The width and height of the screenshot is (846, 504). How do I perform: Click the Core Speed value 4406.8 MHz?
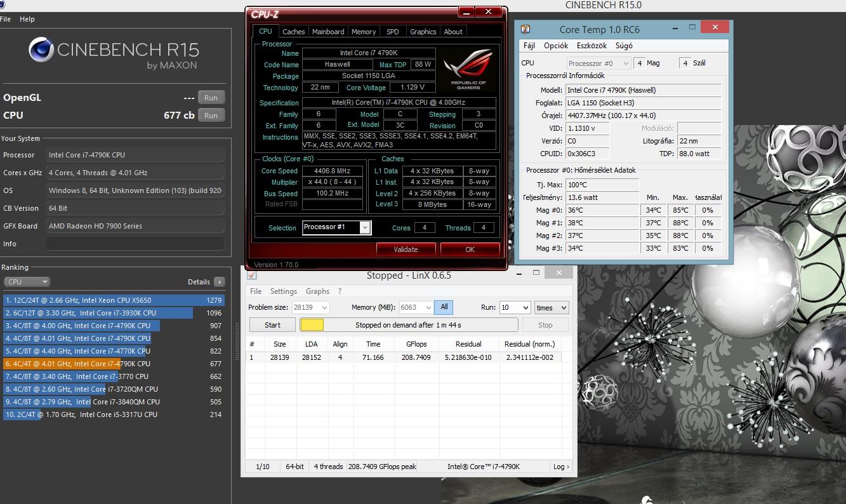pyautogui.click(x=333, y=171)
